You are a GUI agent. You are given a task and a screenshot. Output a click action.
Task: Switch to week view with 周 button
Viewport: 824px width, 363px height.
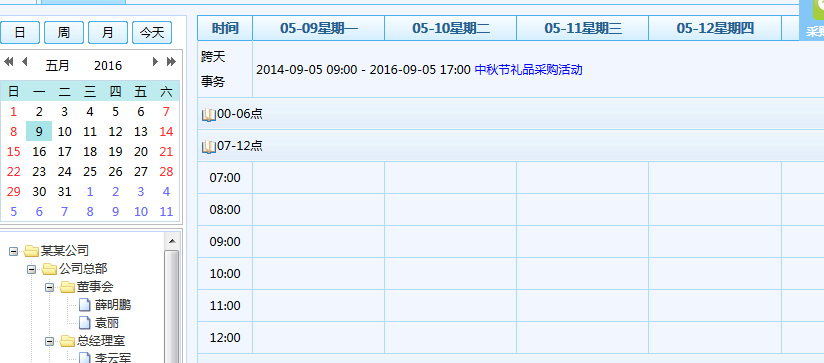pyautogui.click(x=64, y=33)
